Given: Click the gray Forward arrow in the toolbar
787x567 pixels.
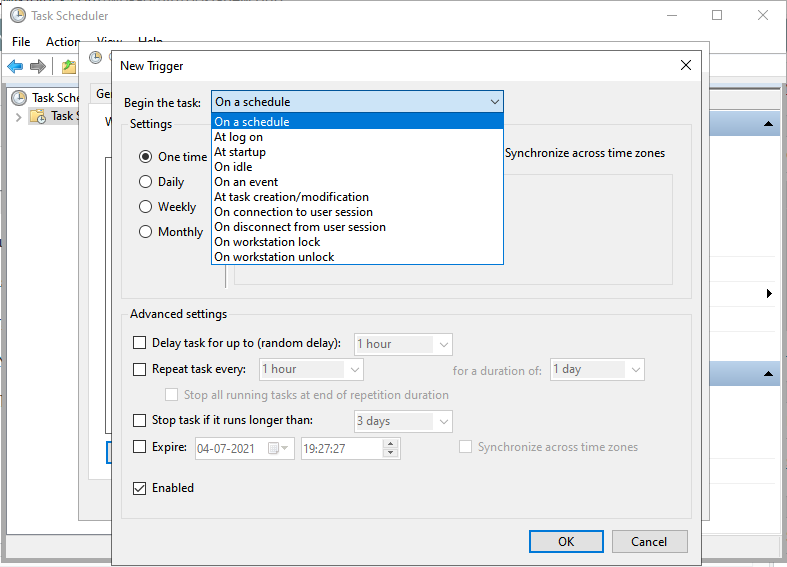Looking at the screenshot, I should pyautogui.click(x=38, y=66).
